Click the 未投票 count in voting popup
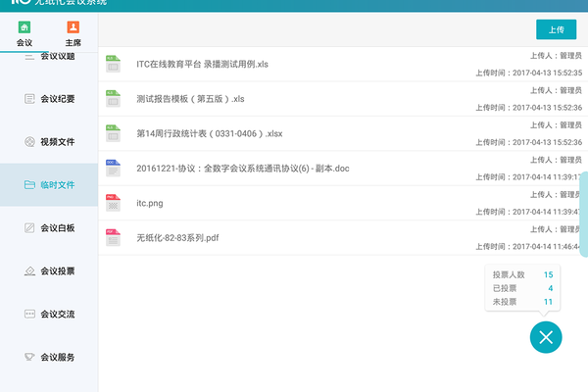588x392 pixels. (548, 302)
